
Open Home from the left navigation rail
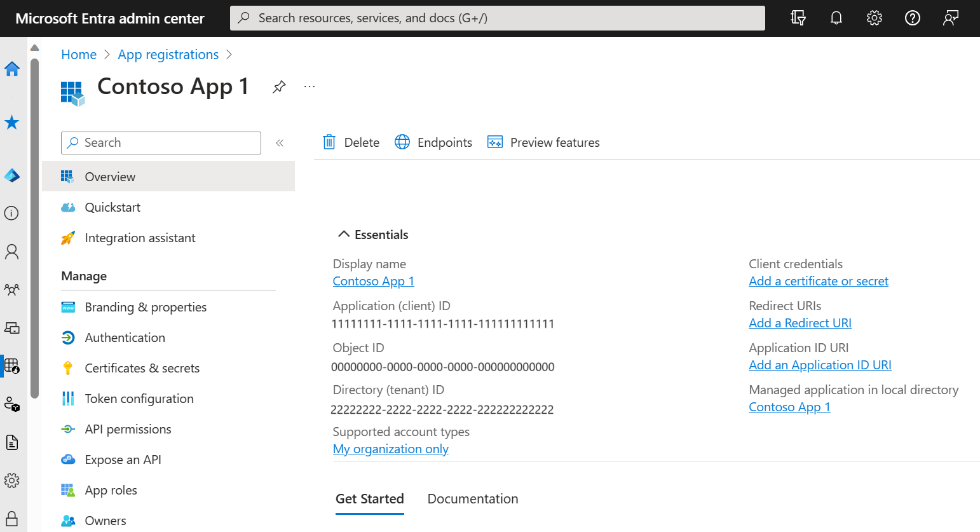click(11, 69)
